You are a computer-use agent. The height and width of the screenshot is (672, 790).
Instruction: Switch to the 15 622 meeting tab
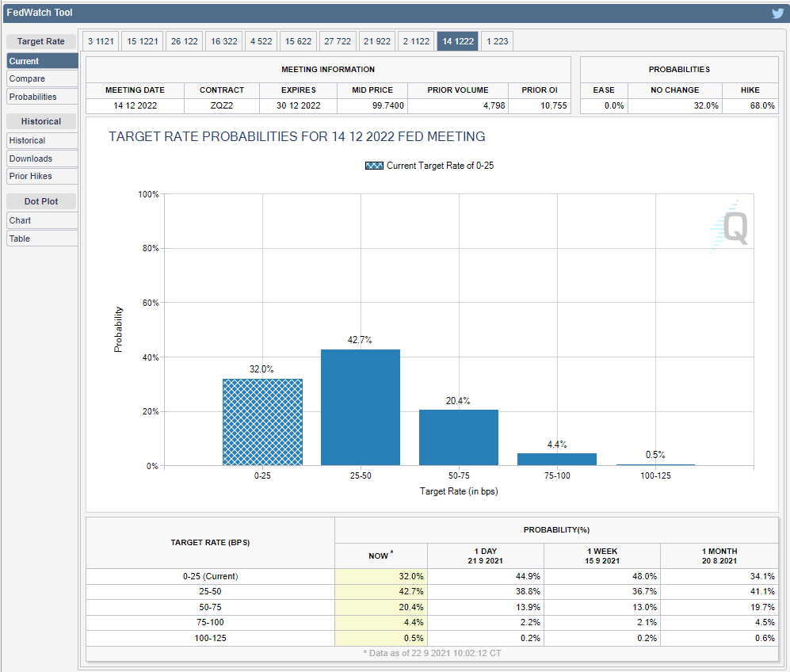tap(298, 41)
